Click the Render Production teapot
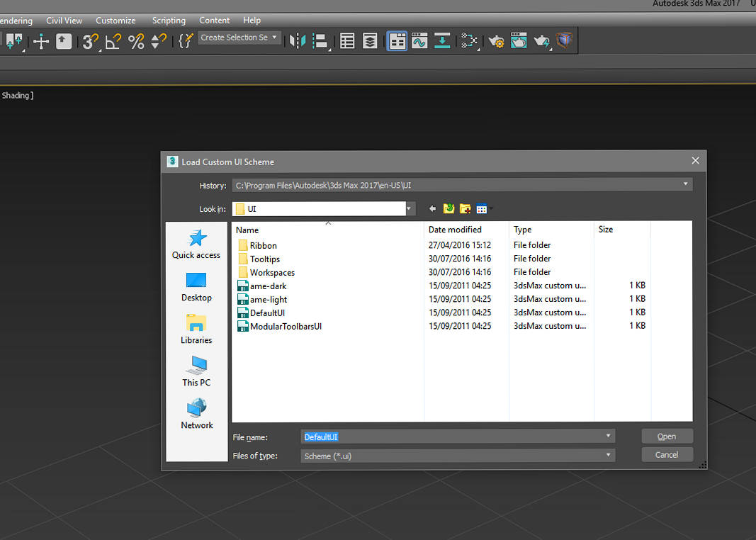Screen dimensions: 756x540 point(541,41)
